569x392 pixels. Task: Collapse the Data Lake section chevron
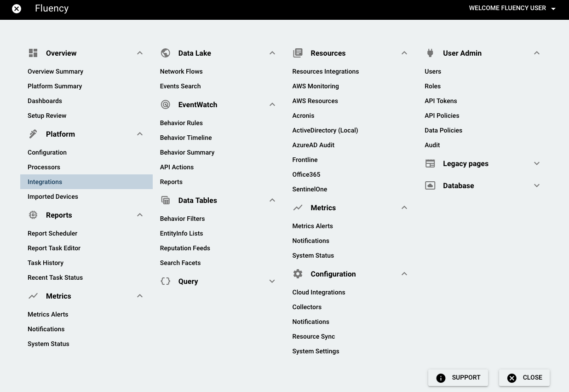(272, 53)
